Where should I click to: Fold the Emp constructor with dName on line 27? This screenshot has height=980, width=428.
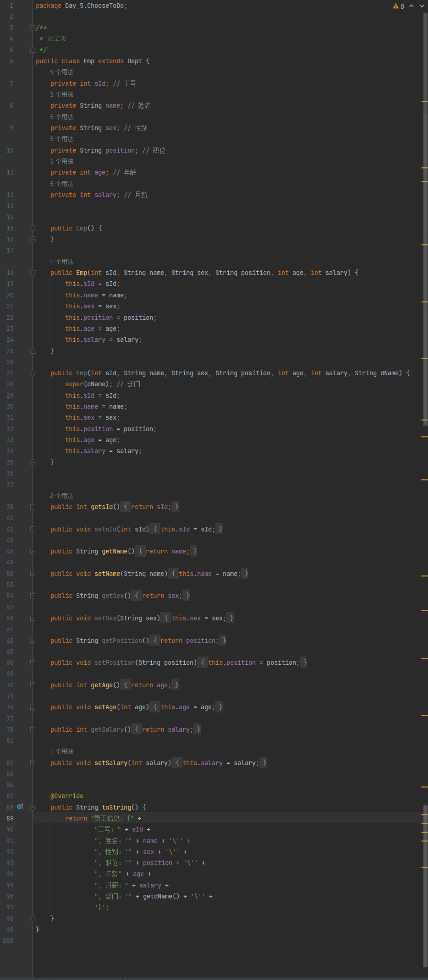pyautogui.click(x=33, y=373)
